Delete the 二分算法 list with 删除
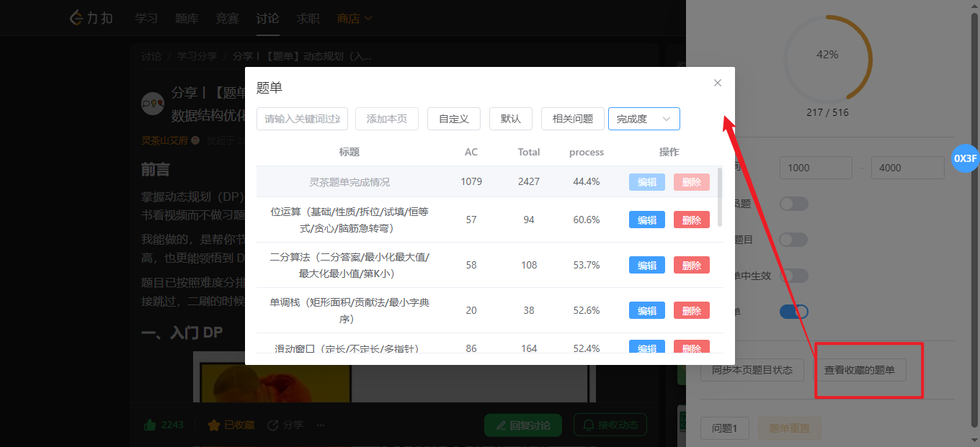 [691, 265]
